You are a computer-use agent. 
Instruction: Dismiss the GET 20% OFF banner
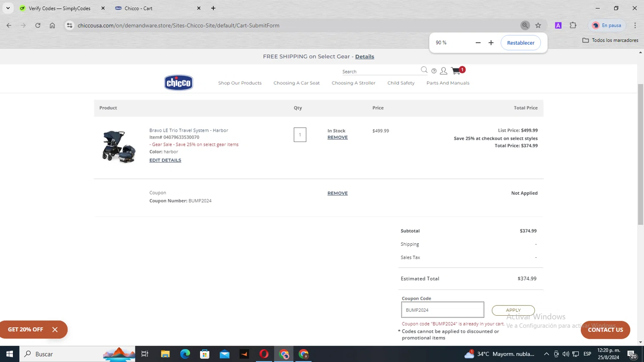coord(55,329)
